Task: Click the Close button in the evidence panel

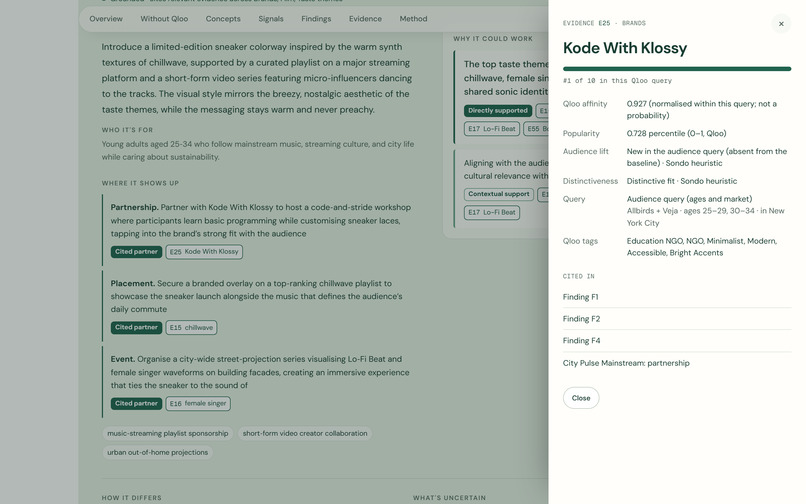Action: [581, 398]
